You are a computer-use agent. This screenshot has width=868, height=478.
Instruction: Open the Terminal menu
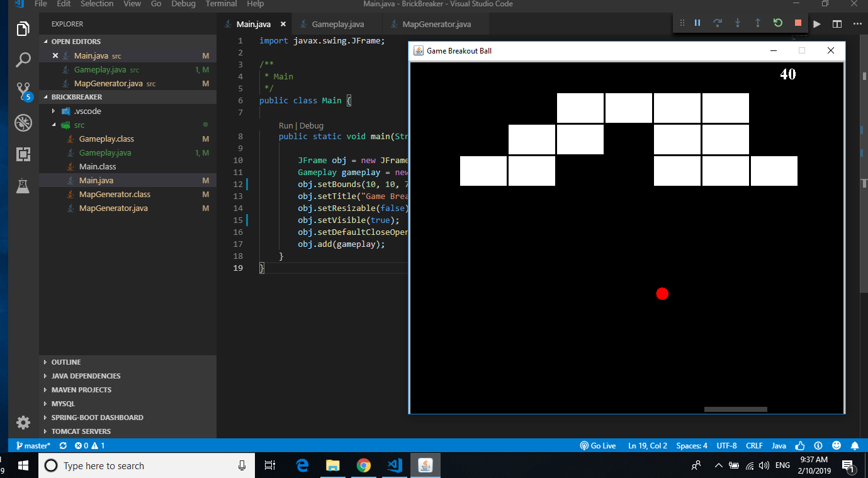pos(222,4)
